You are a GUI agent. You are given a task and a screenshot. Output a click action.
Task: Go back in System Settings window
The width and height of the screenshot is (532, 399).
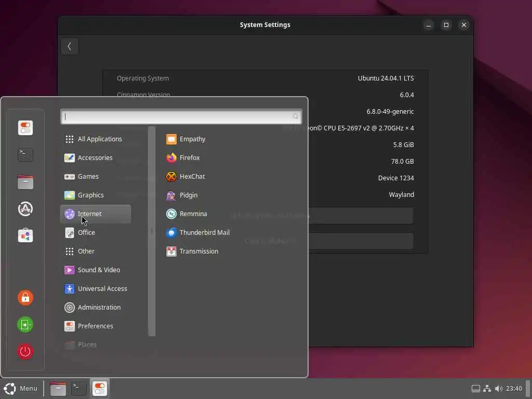70,46
